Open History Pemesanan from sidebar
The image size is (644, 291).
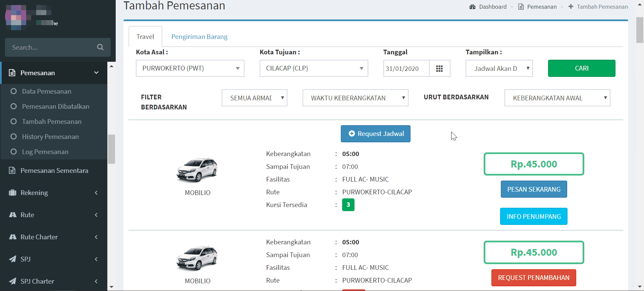50,137
